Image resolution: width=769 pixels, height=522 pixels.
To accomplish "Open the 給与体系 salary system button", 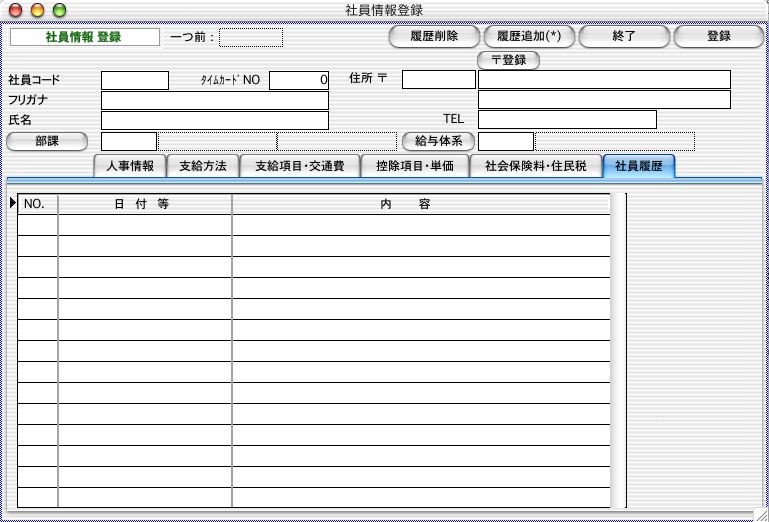I will (x=437, y=141).
